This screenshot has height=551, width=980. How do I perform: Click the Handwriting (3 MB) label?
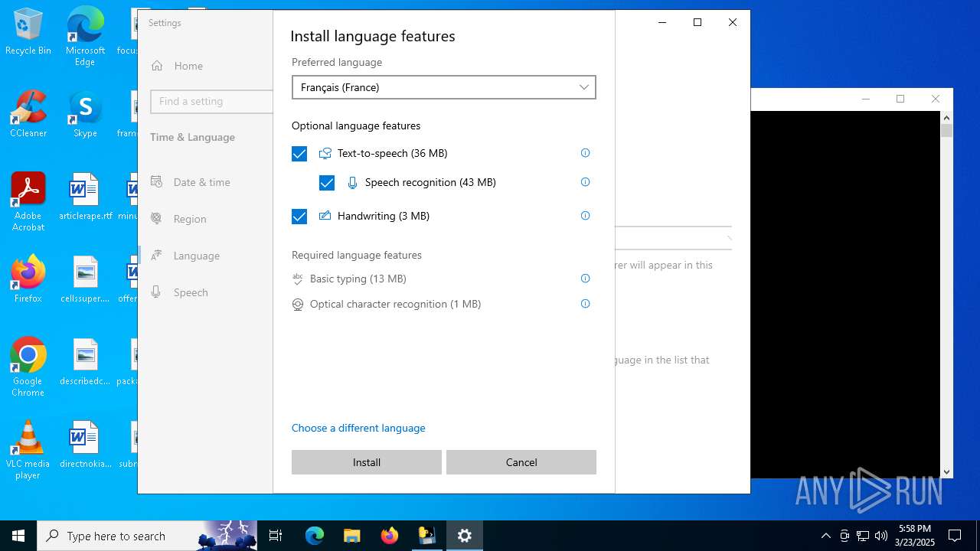point(384,216)
